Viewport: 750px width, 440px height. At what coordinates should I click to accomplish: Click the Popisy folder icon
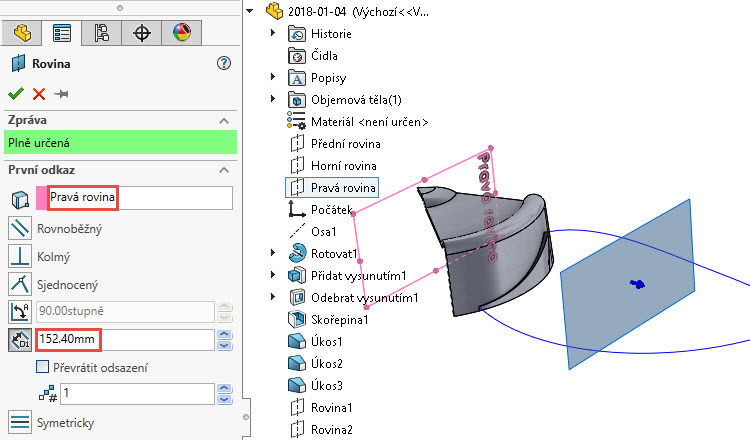click(x=297, y=78)
